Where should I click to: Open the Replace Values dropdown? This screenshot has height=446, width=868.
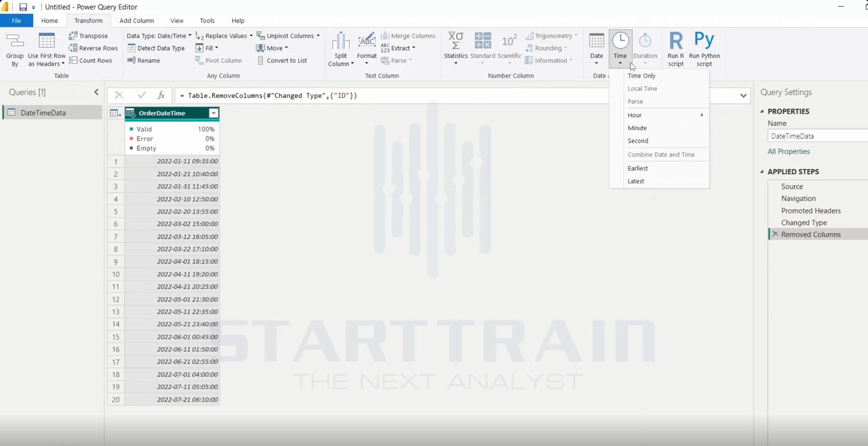click(x=224, y=36)
